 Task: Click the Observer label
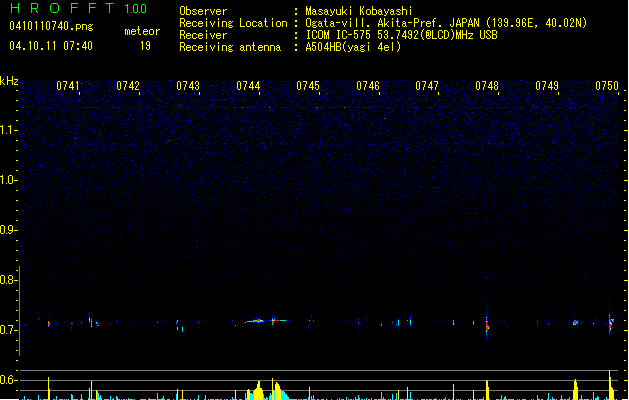(x=203, y=11)
